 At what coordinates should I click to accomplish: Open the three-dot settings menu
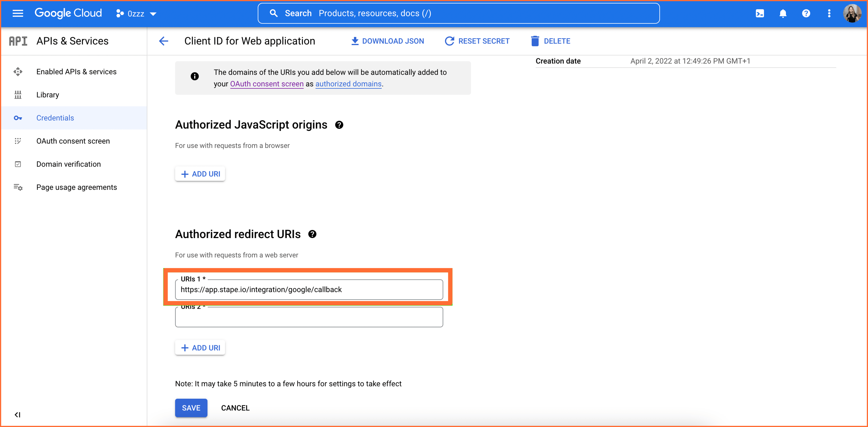tap(829, 13)
